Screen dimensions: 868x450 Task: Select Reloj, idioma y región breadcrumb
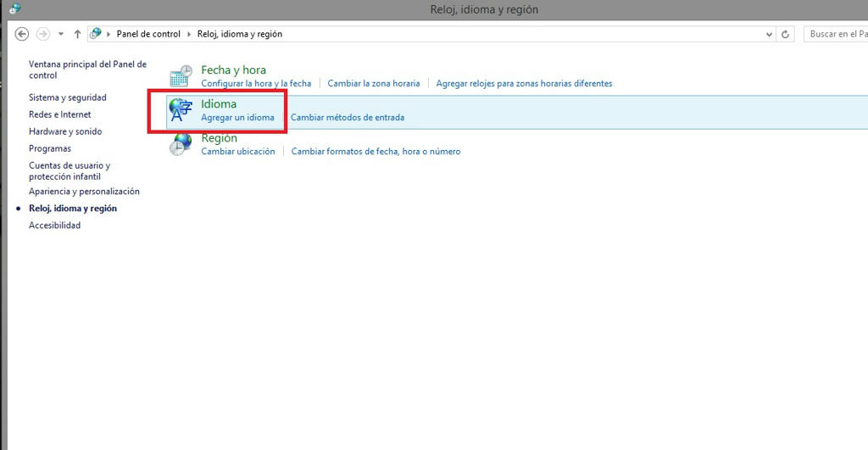(240, 34)
